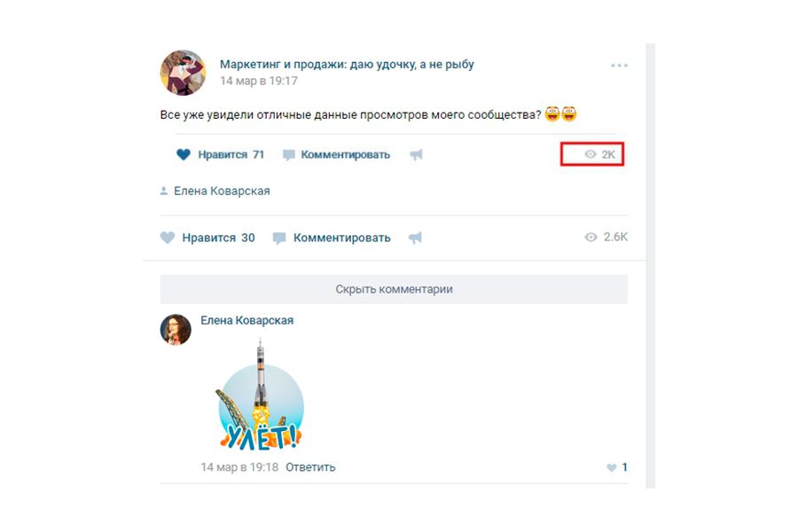Open the community avatar thumbnail
The image size is (798, 532).
pyautogui.click(x=184, y=73)
